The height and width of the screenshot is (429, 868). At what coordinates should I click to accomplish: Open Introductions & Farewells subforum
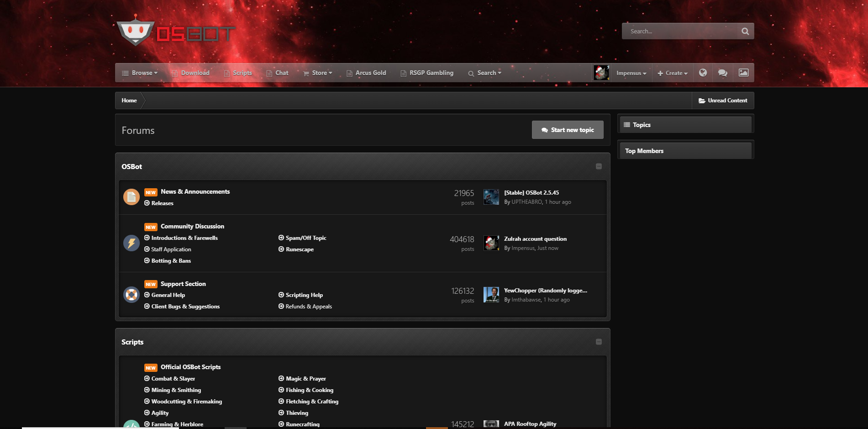(x=184, y=238)
